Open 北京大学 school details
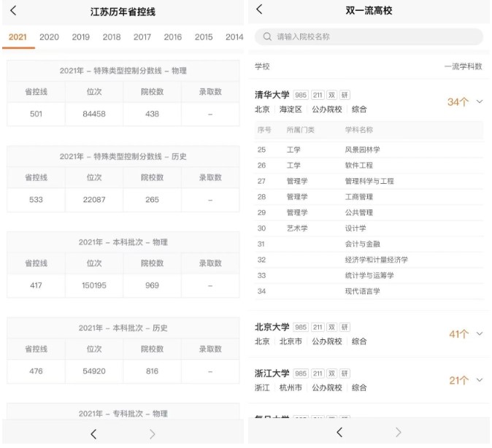The width and height of the screenshot is (492, 448). click(x=272, y=327)
